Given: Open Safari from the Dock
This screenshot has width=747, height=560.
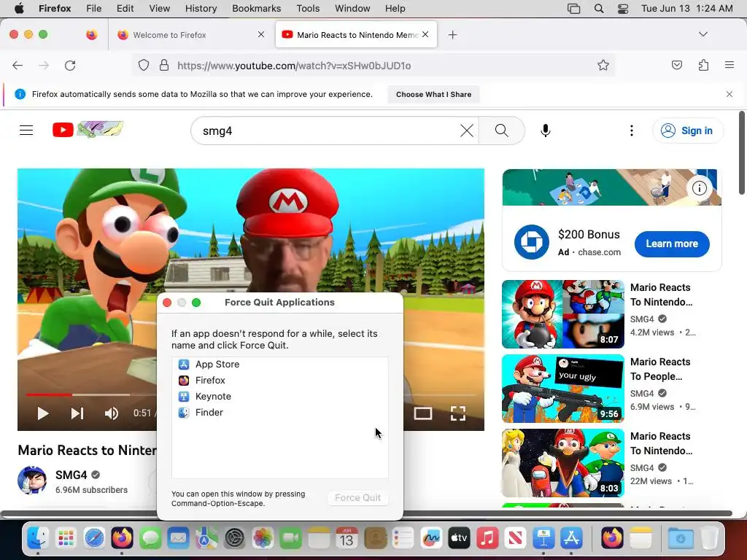Looking at the screenshot, I should click(94, 539).
